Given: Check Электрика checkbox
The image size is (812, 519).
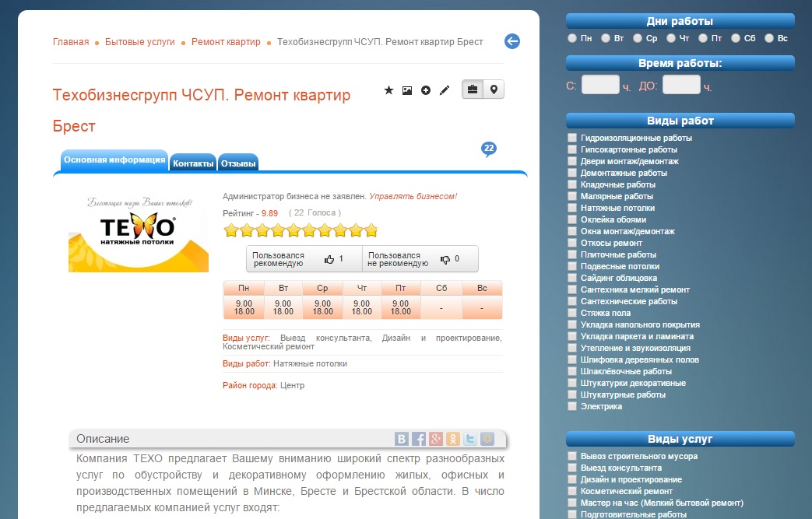Looking at the screenshot, I should point(571,406).
